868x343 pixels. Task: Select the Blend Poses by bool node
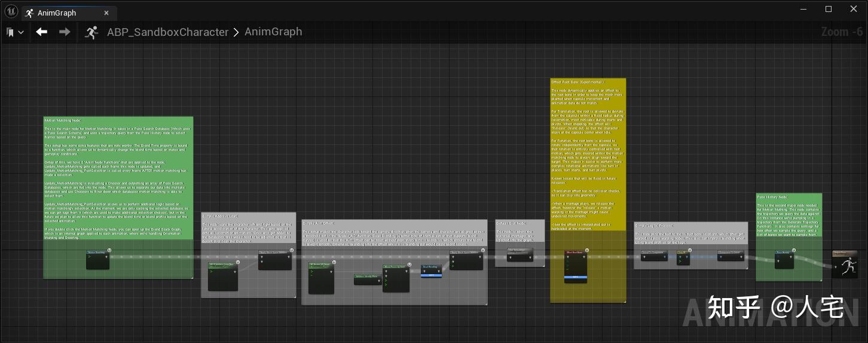(x=395, y=278)
